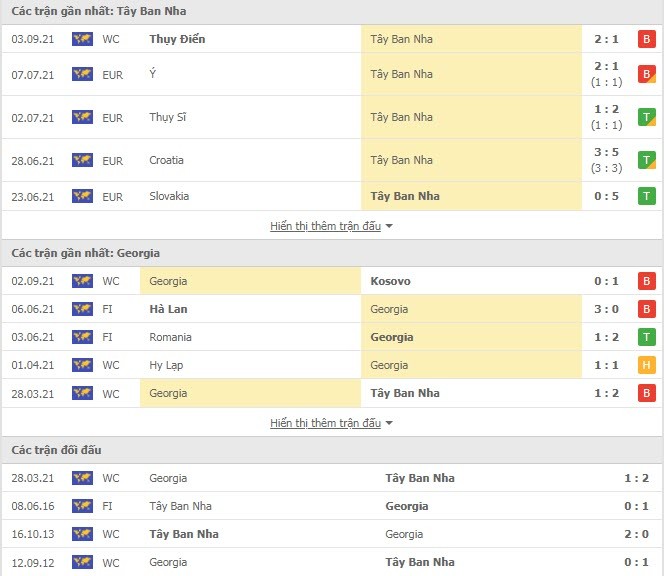
Task: Click the world flag icon beside 08.06.16 head-to-head
Action: tap(82, 506)
